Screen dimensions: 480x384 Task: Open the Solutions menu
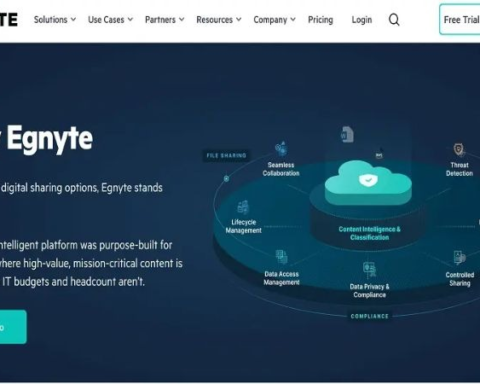55,20
